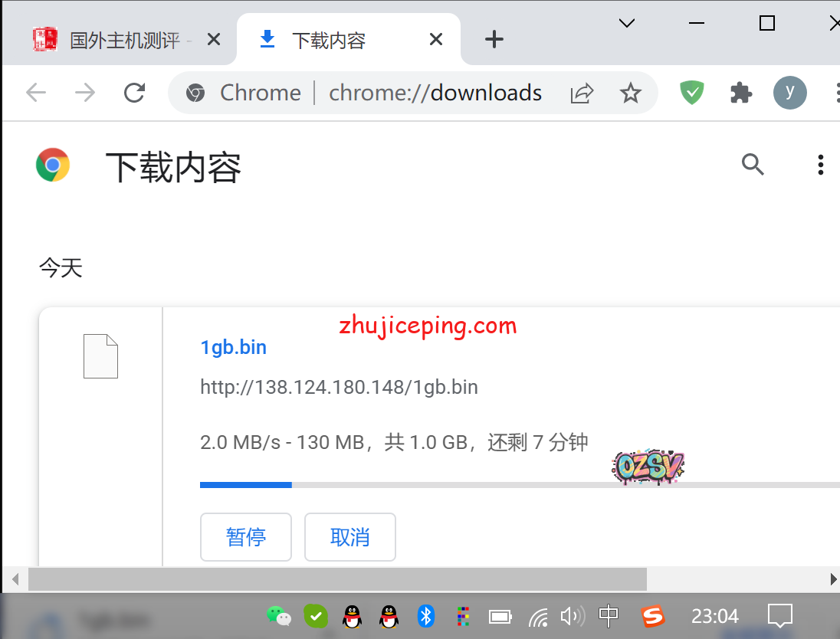Open WeChat from the system tray

click(x=278, y=615)
